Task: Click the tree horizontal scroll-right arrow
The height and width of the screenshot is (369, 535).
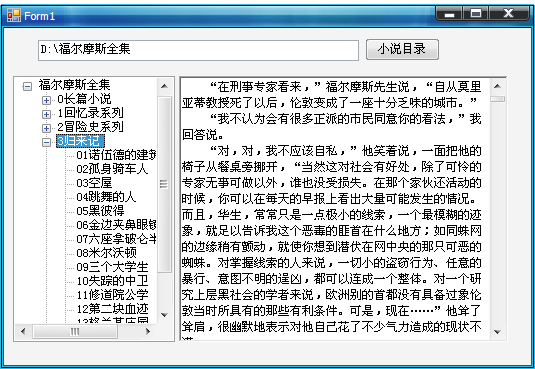Action: [148, 331]
